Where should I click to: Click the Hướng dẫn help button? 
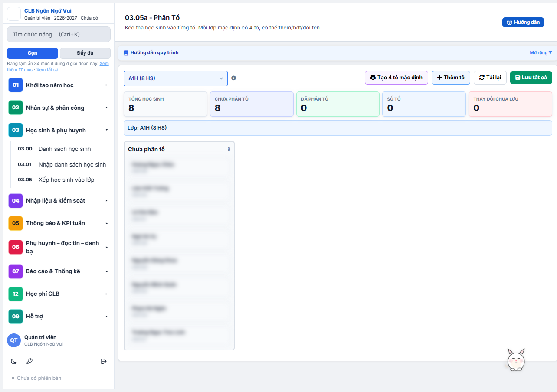click(x=523, y=23)
